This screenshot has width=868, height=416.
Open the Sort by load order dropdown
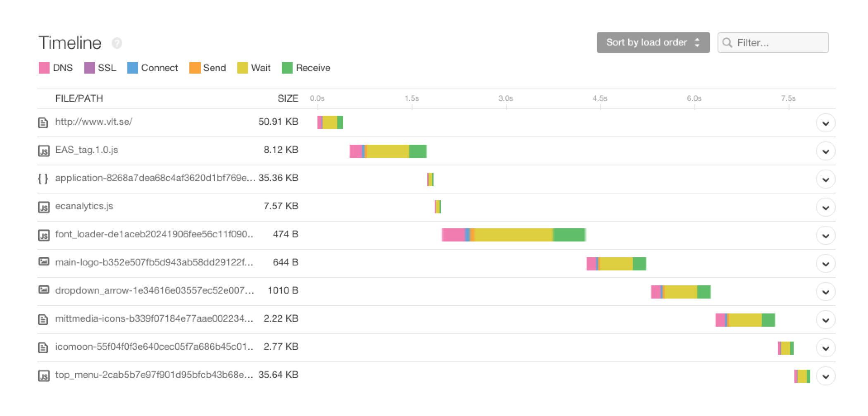coord(653,42)
